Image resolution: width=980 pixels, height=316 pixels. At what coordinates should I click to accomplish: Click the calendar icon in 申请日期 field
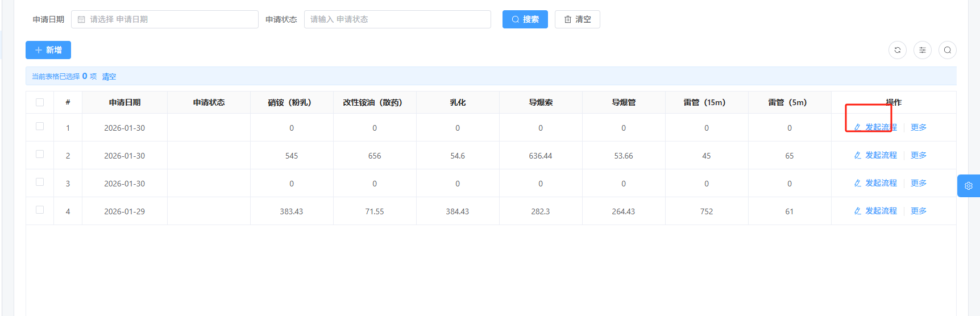[x=81, y=19]
